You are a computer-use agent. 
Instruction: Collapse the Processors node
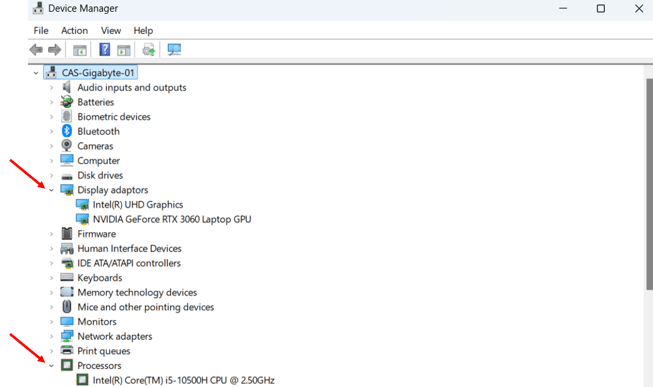[x=51, y=366]
